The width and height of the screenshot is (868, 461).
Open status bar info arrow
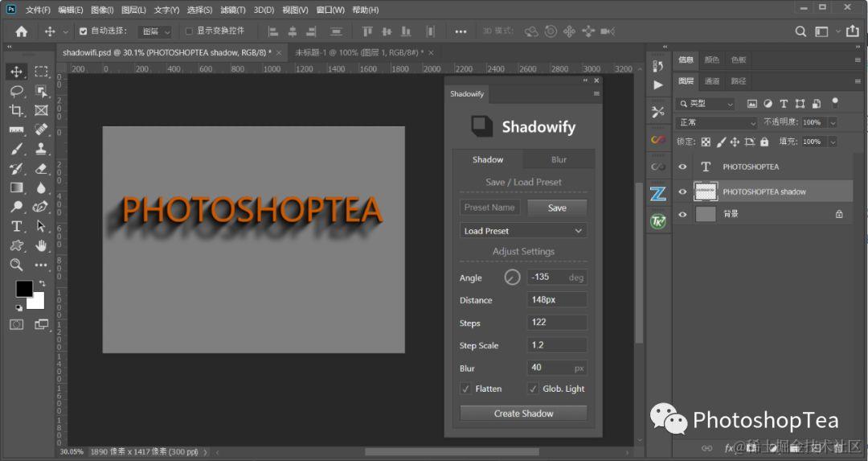point(206,452)
